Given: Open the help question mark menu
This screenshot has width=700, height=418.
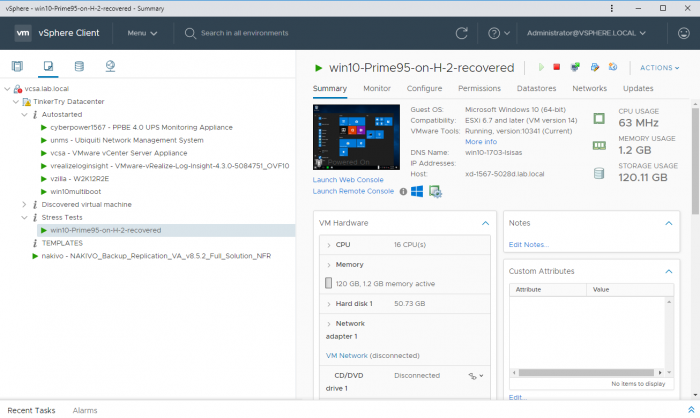Looking at the screenshot, I should (499, 33).
